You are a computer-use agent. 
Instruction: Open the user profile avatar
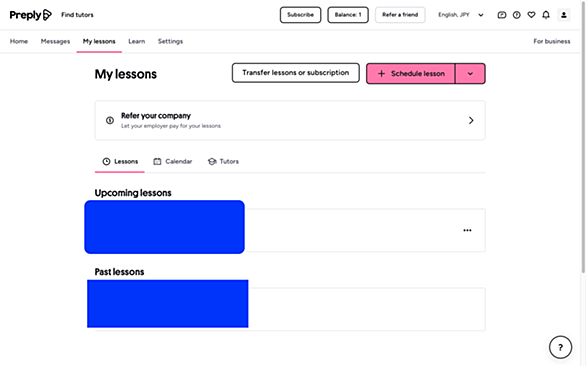tap(564, 15)
